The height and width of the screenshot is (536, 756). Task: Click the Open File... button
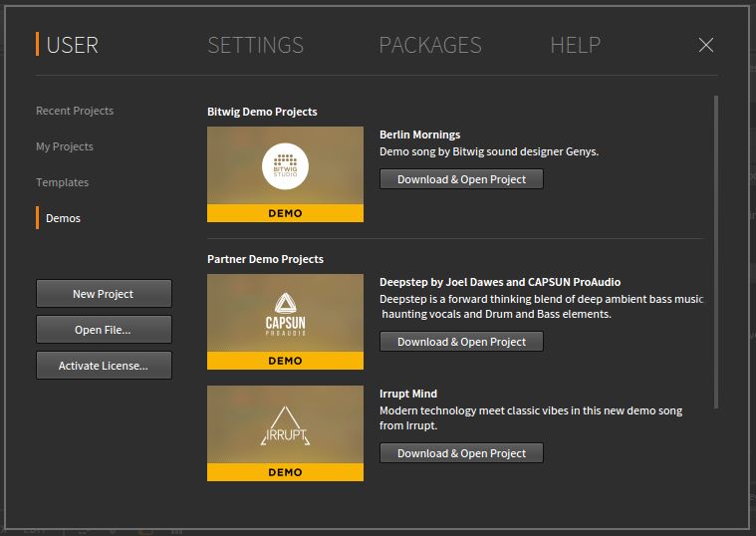point(104,330)
